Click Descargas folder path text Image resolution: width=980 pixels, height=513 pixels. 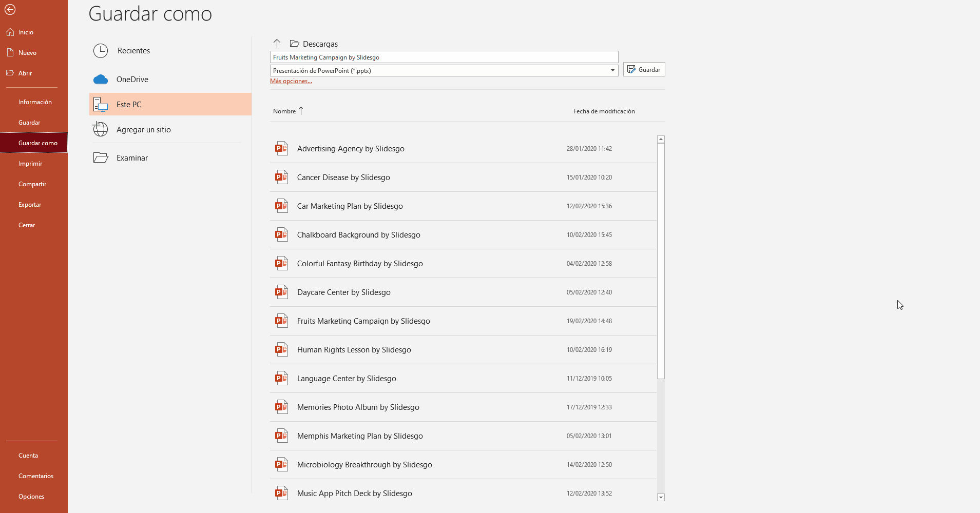coord(320,44)
